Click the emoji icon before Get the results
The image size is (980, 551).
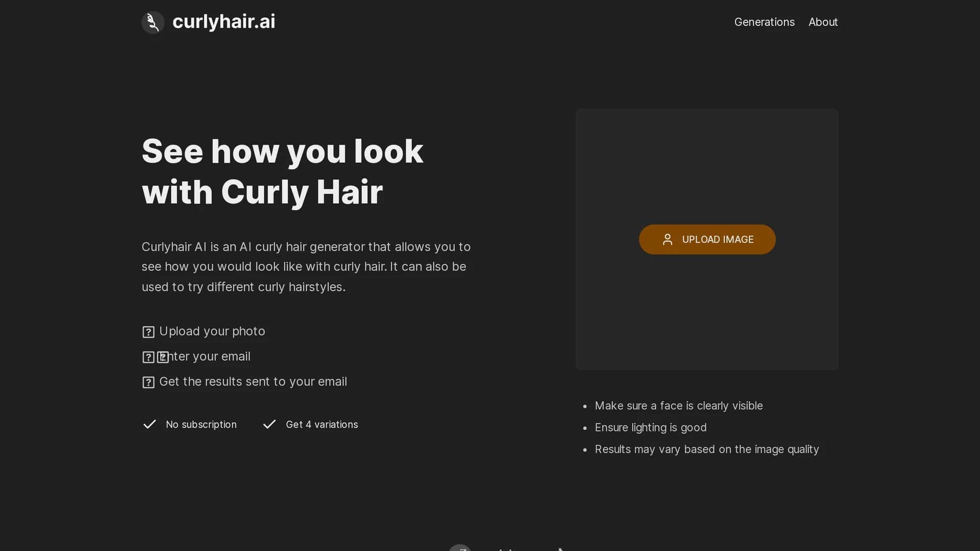pyautogui.click(x=149, y=382)
